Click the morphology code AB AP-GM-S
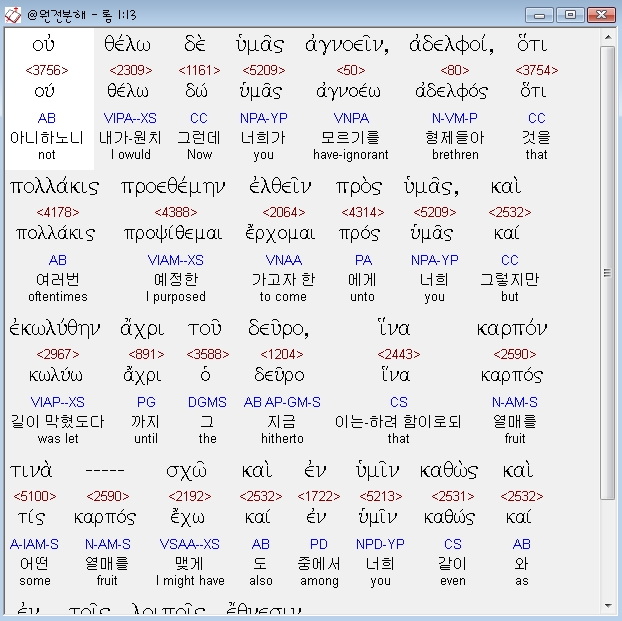This screenshot has width=622, height=621. (282, 402)
